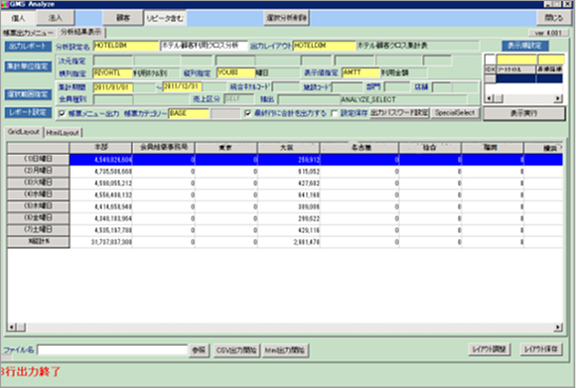Select the (3)火曜日 row header

[38, 183]
